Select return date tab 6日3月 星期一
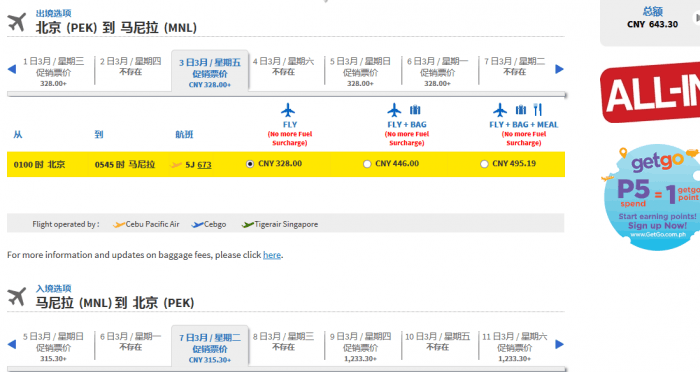Viewport: 700px width, 372px height. (130, 342)
